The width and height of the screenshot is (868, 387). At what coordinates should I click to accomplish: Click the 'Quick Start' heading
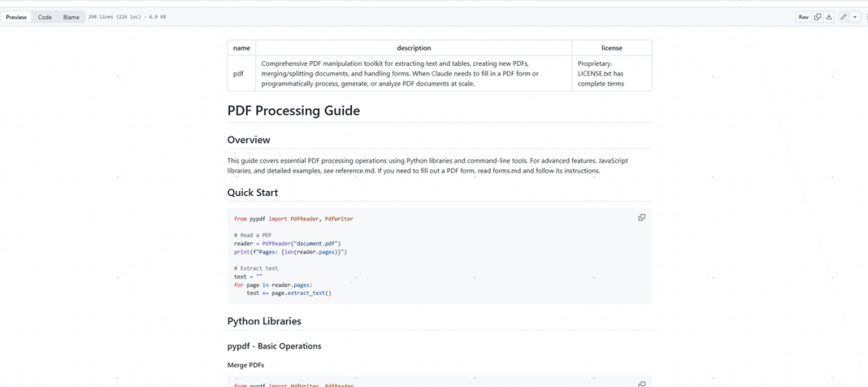click(252, 193)
